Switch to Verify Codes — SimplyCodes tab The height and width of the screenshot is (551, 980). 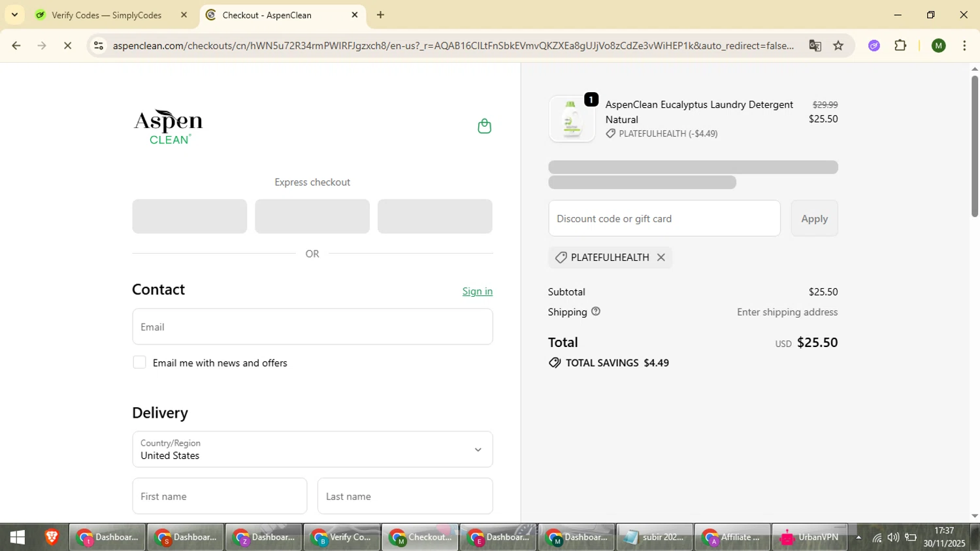tap(111, 15)
